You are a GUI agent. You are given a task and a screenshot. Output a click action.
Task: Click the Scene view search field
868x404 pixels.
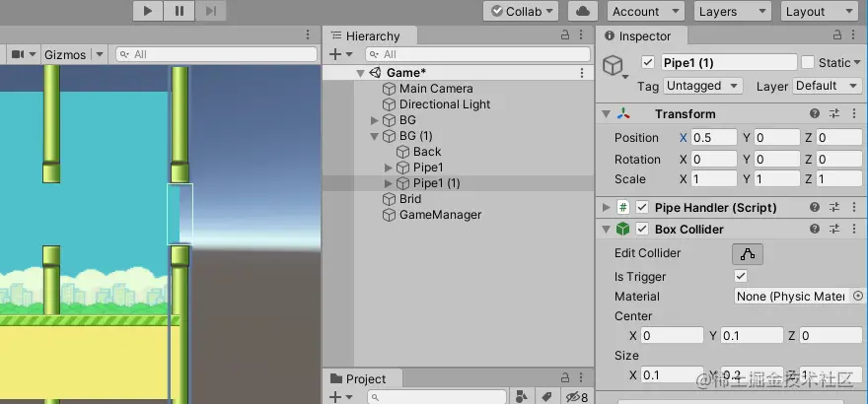216,54
